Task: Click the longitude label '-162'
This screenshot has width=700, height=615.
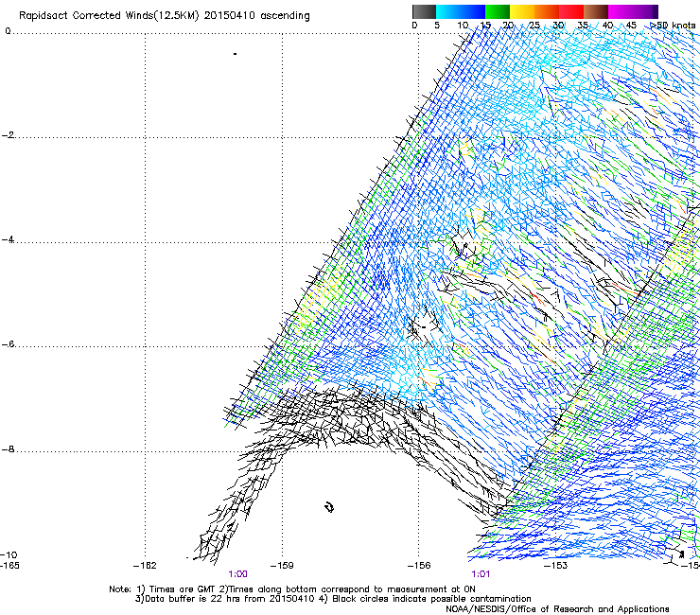Action: 145,566
